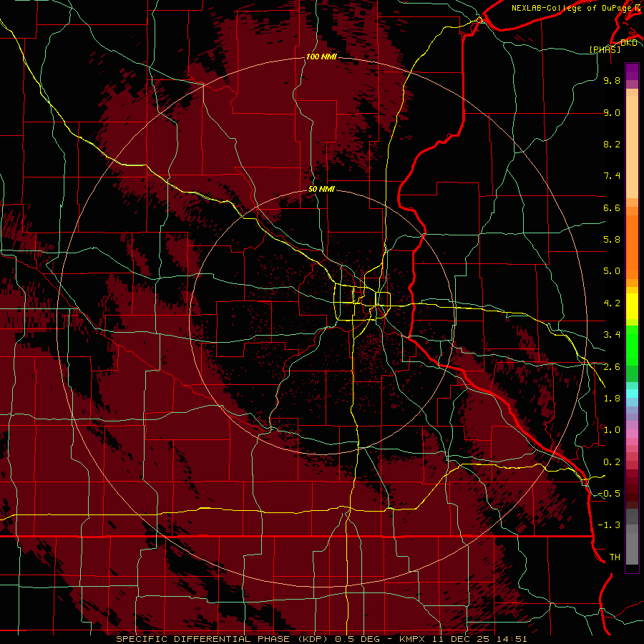
Task: Click the [PHAS] units label above the color scale
Action: (x=605, y=49)
